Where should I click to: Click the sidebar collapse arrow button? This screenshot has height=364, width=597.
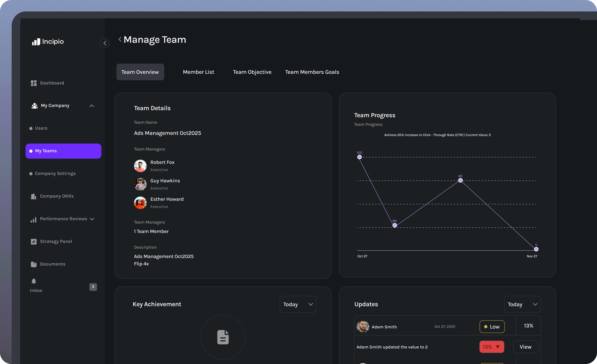[105, 43]
